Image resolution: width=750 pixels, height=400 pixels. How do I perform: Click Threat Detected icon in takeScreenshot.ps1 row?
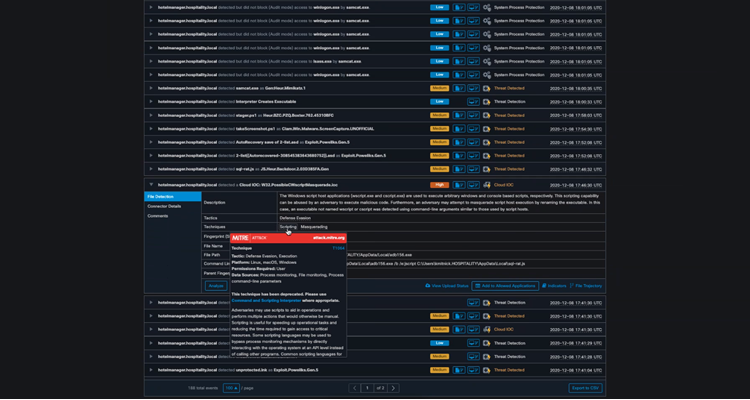pos(486,129)
